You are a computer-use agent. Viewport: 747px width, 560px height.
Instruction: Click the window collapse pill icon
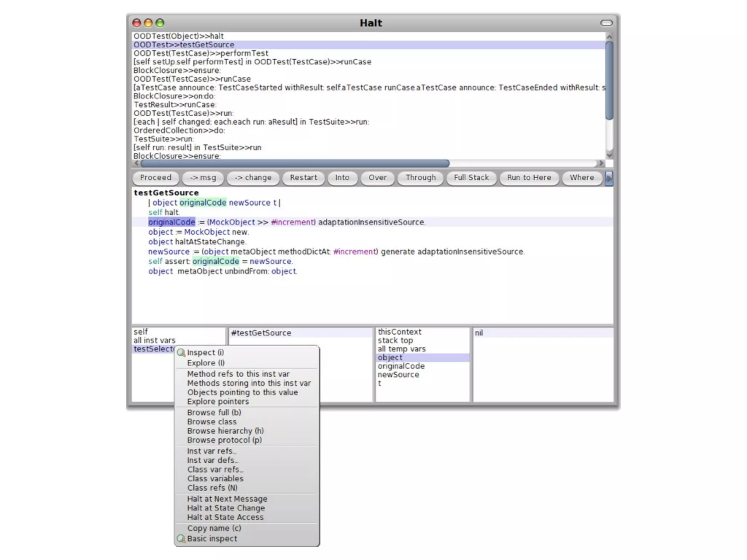(606, 23)
